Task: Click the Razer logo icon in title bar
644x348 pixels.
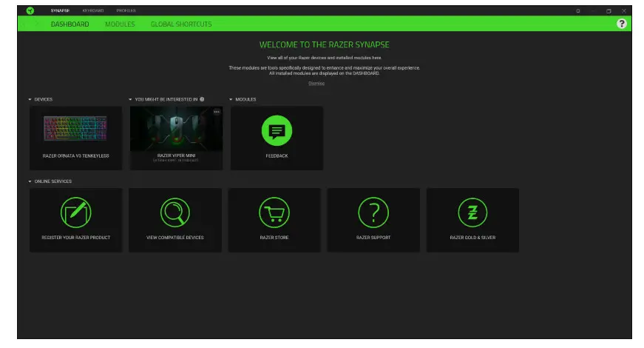Action: point(30,10)
